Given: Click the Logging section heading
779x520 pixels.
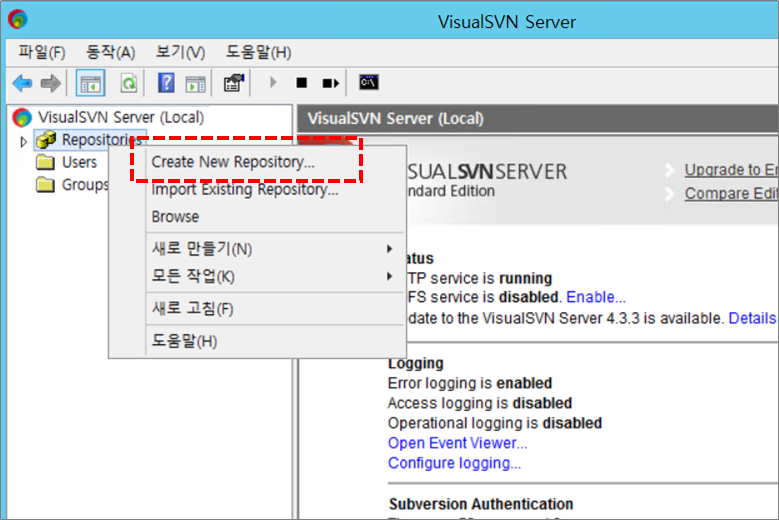Looking at the screenshot, I should (x=416, y=363).
